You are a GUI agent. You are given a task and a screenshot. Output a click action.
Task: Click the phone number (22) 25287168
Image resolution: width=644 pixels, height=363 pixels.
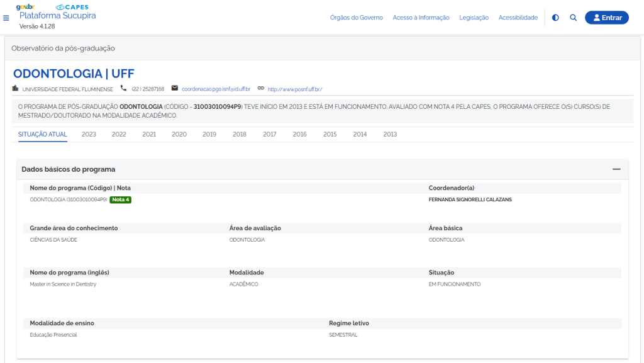(148, 89)
